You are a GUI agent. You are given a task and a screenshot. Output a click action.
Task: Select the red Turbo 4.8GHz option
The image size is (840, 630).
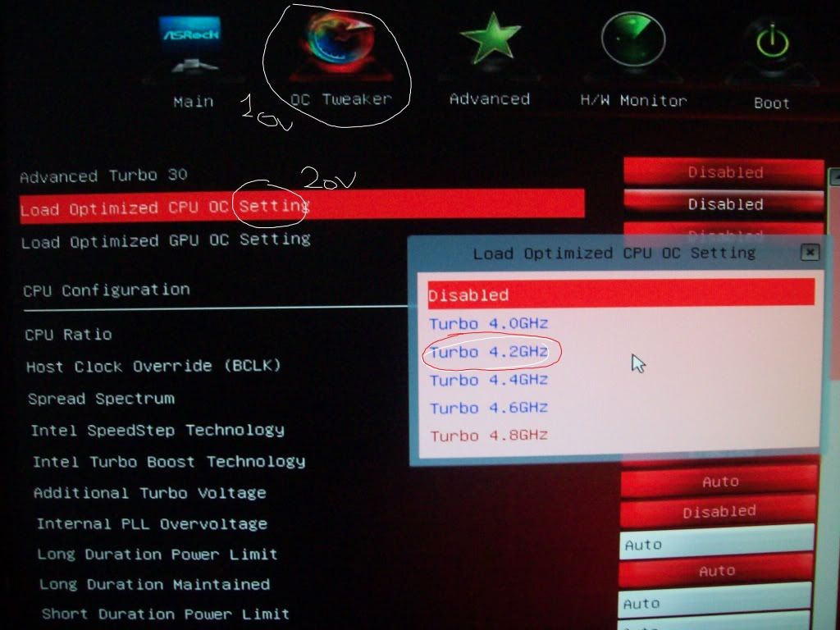(489, 435)
